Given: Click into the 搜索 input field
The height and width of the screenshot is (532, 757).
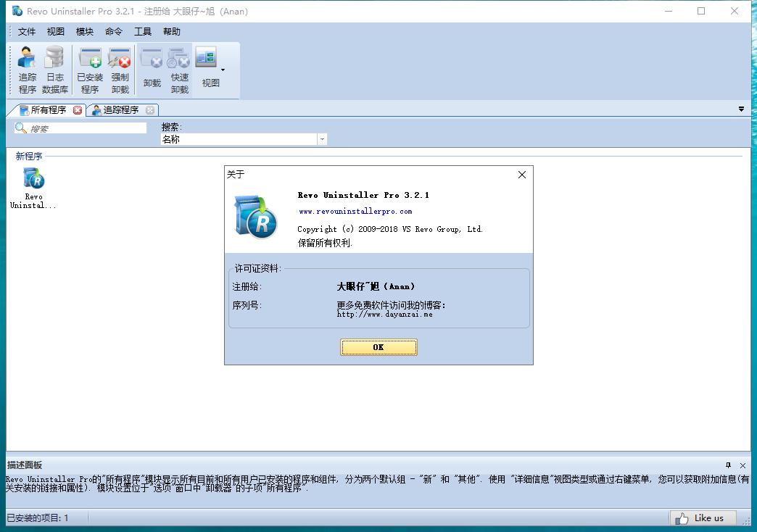Looking at the screenshot, I should tap(86, 128).
